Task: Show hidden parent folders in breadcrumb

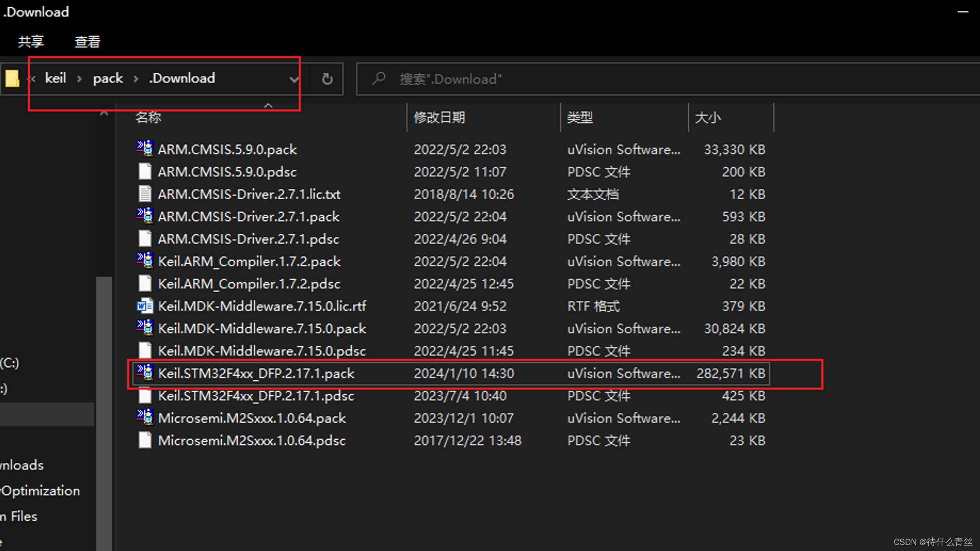Action: (32, 79)
